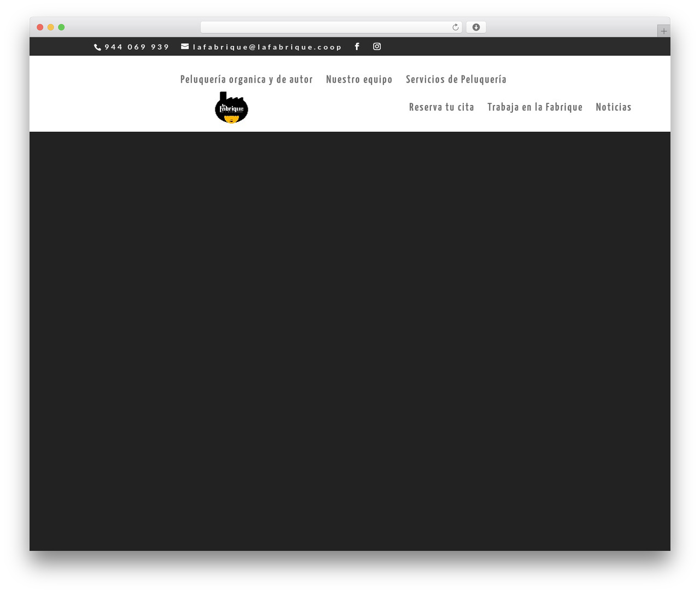Go to the Noticias section
The height and width of the screenshot is (593, 700).
614,107
